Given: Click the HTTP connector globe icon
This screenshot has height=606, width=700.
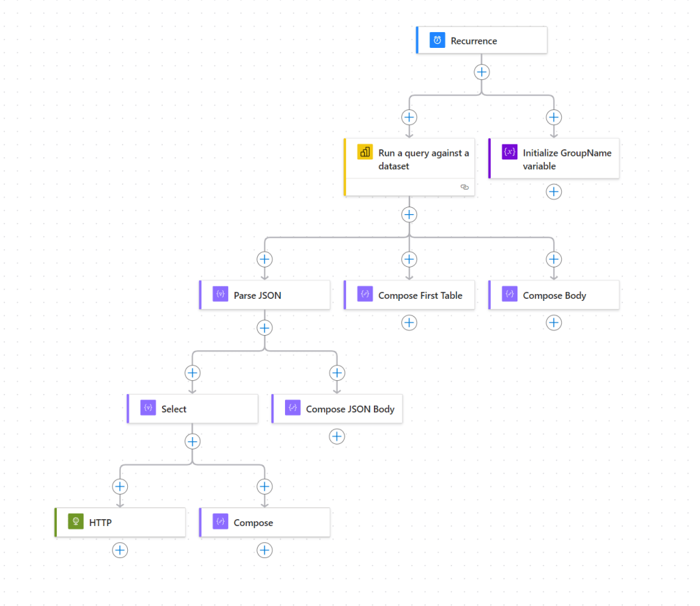Looking at the screenshot, I should point(75,521).
